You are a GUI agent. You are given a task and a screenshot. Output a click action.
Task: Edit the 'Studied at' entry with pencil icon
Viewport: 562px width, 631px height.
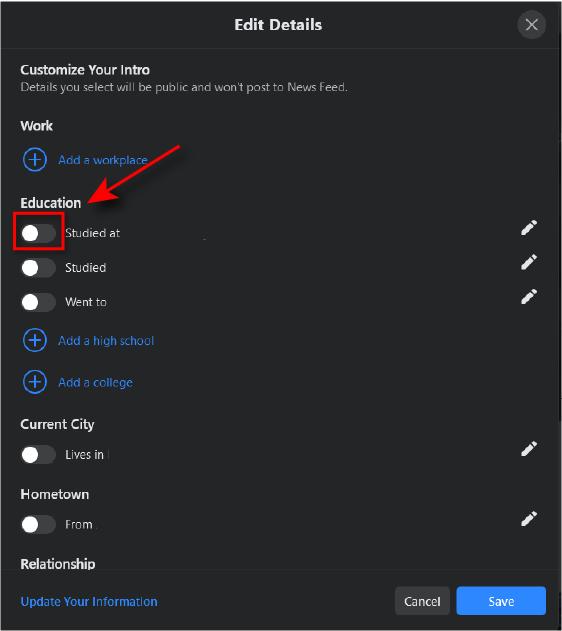click(x=529, y=228)
